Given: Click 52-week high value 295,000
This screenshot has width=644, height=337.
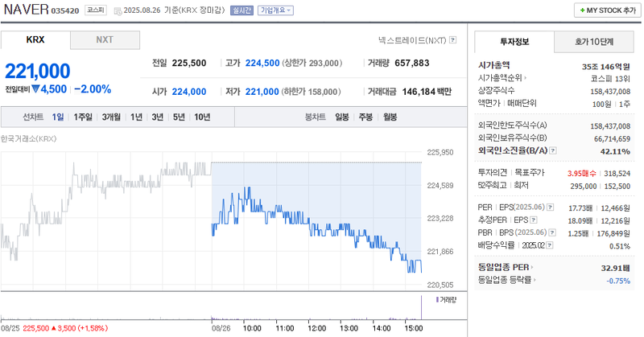Looking at the screenshot, I should [583, 187].
